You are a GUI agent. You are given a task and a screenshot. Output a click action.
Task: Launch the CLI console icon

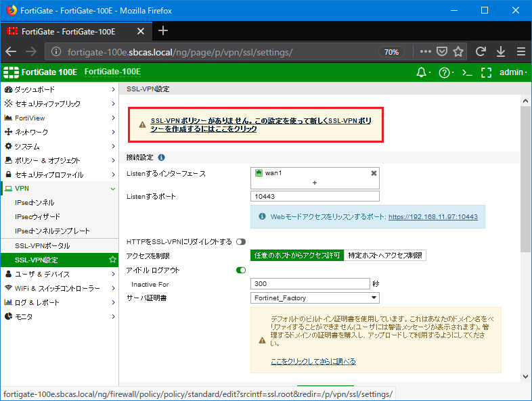pos(467,72)
